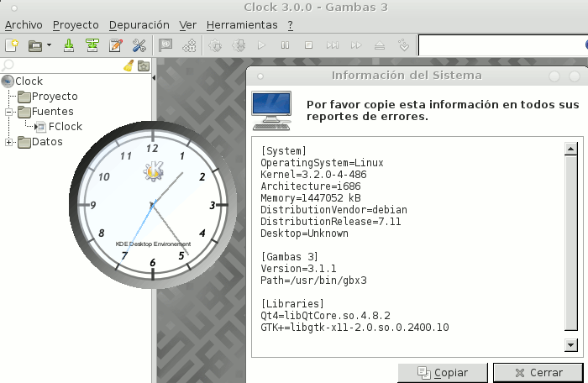Click the scrollbar down arrow in info box
The height and width of the screenshot is (383, 588).
[570, 344]
